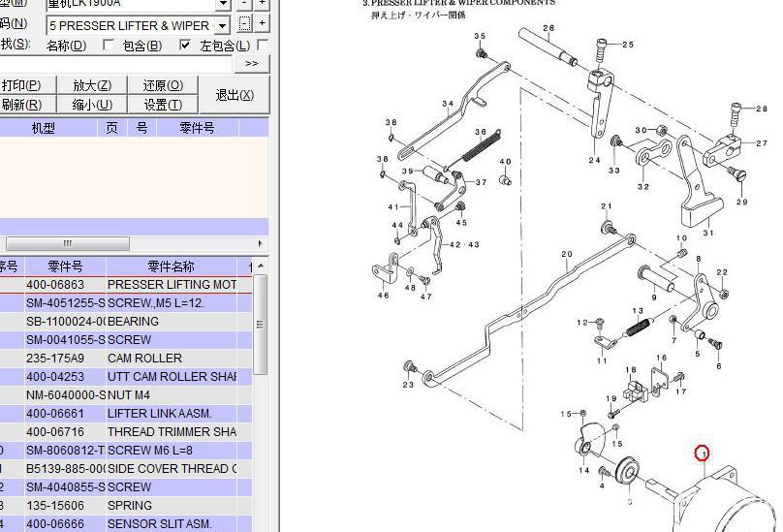
Task: Click the 42·43 part label
Action: click(464, 245)
